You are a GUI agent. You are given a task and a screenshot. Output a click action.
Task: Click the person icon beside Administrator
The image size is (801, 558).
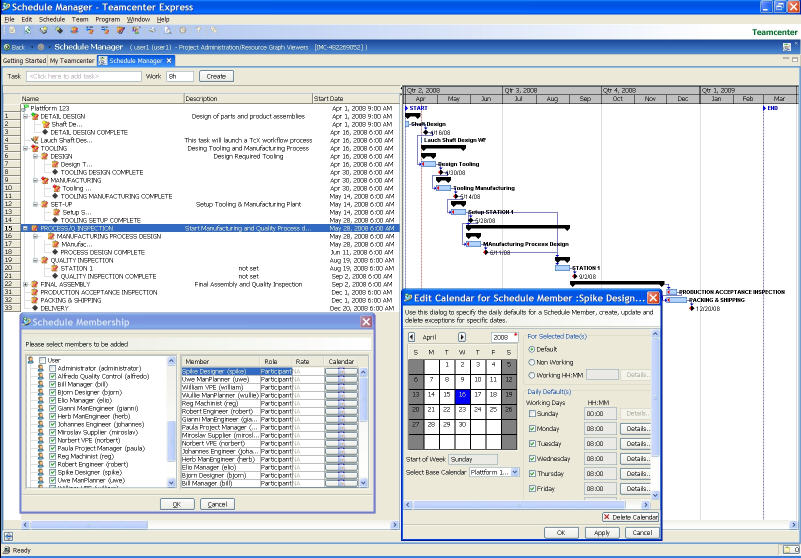click(40, 368)
